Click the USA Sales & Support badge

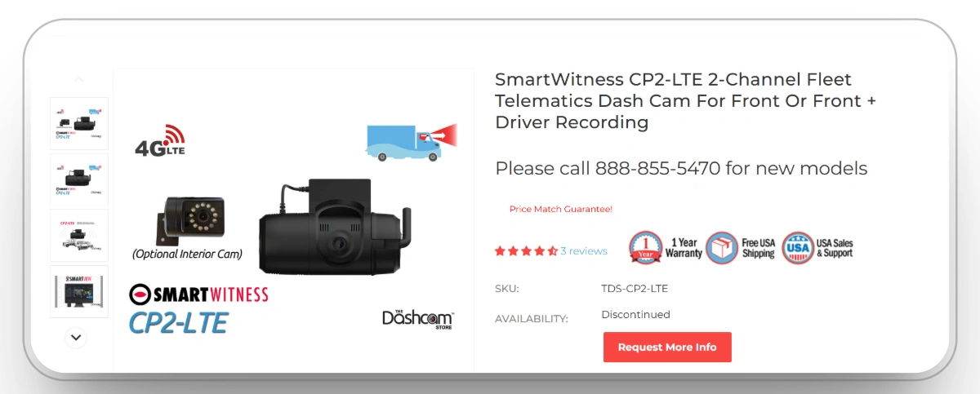coord(817,247)
